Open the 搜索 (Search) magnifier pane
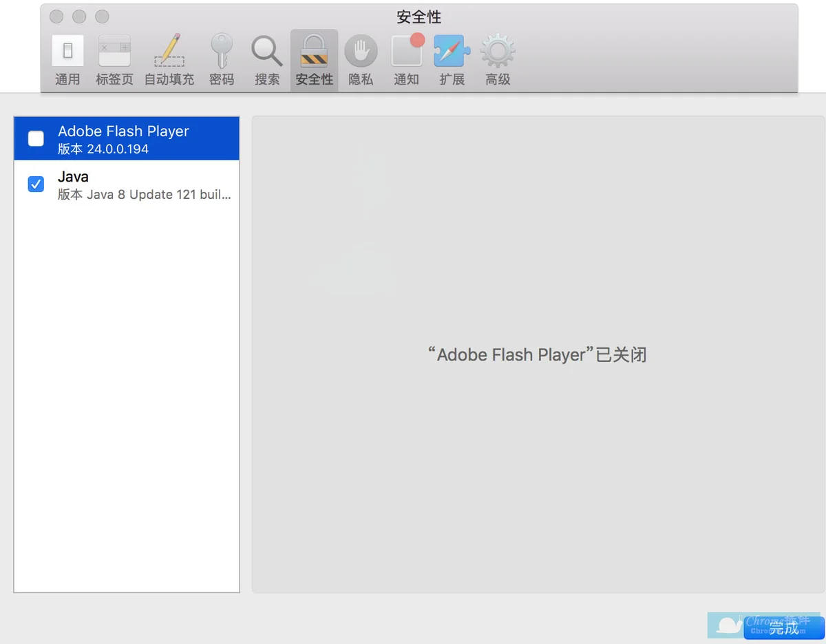Image resolution: width=826 pixels, height=644 pixels. 267,61
